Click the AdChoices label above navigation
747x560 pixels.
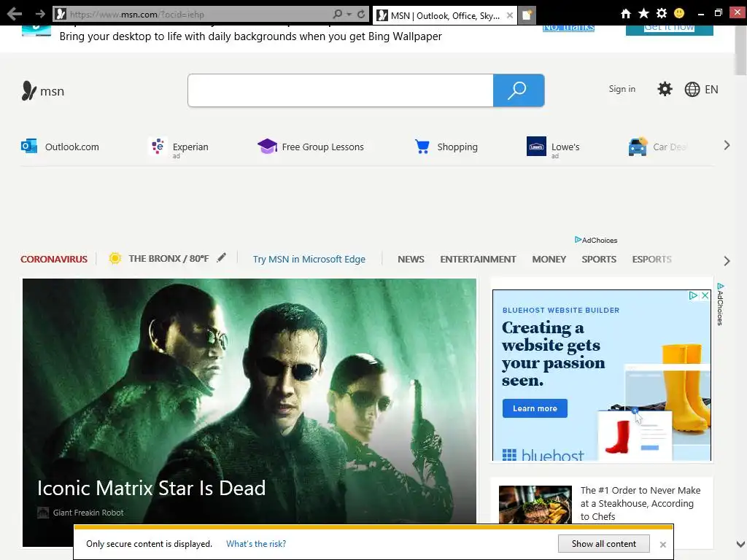coord(596,240)
